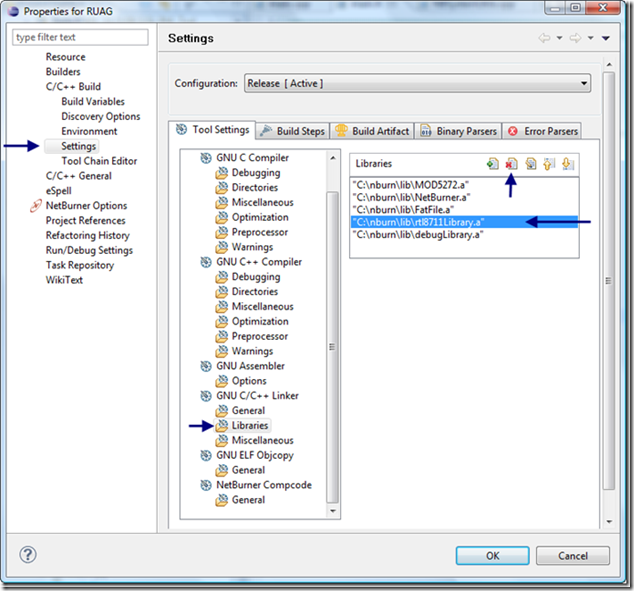Select Settings under C/C++ Build
The image size is (634, 591).
point(78,146)
